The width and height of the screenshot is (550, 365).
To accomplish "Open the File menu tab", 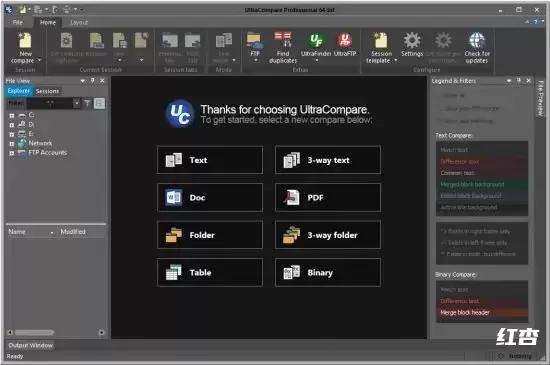I will pyautogui.click(x=18, y=22).
